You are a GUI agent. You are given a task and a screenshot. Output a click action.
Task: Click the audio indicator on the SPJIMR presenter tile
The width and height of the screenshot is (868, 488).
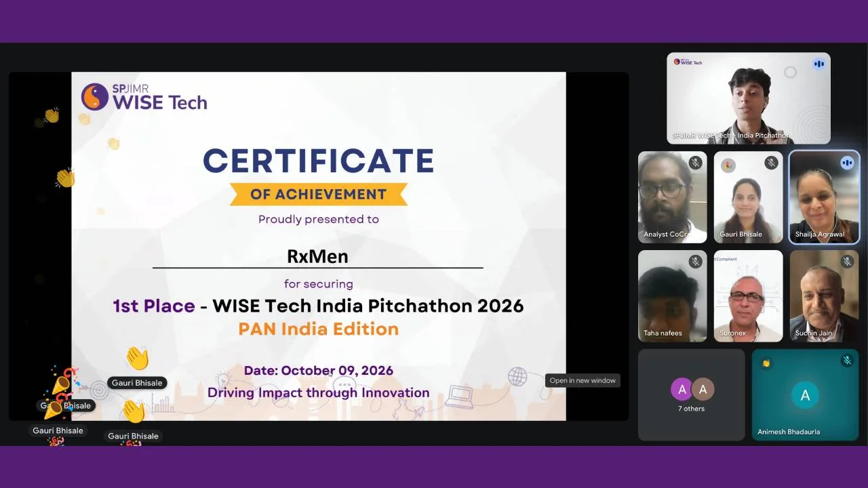pos(818,64)
